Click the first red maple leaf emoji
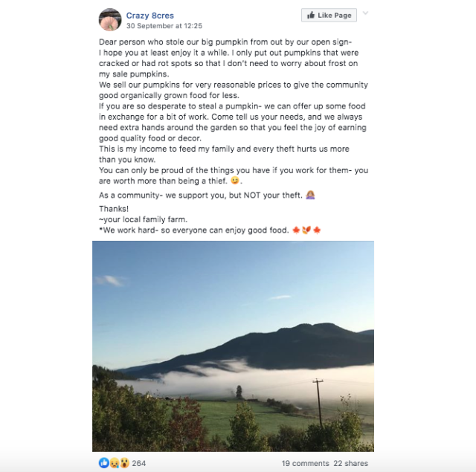This screenshot has width=476, height=472. pos(296,230)
